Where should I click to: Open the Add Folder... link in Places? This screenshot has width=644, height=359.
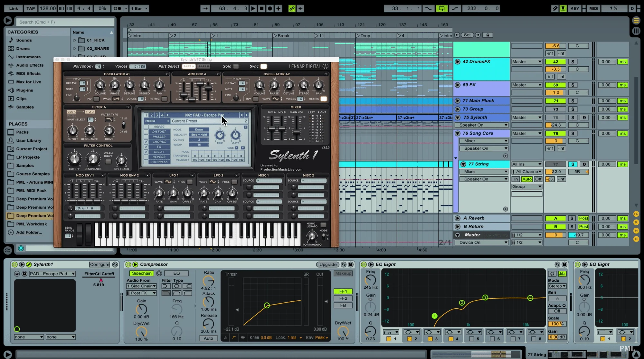29,232
